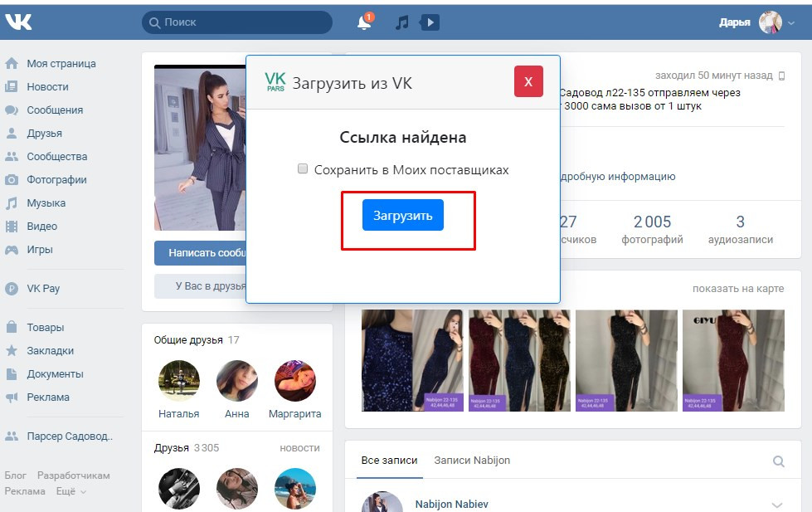Viewport: 812px width, 512px height.
Task: Open VK Pay in sidebar
Action: pyautogui.click(x=43, y=289)
